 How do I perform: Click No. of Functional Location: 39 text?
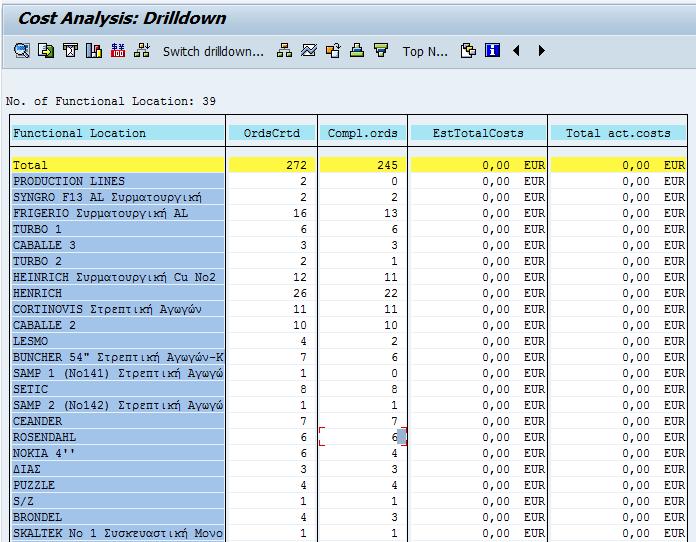pos(111,101)
